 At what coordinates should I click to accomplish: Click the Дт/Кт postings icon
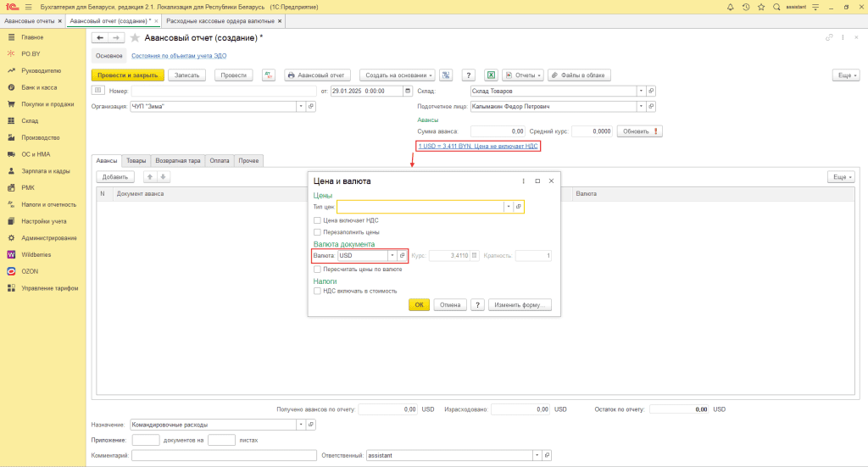click(x=269, y=75)
